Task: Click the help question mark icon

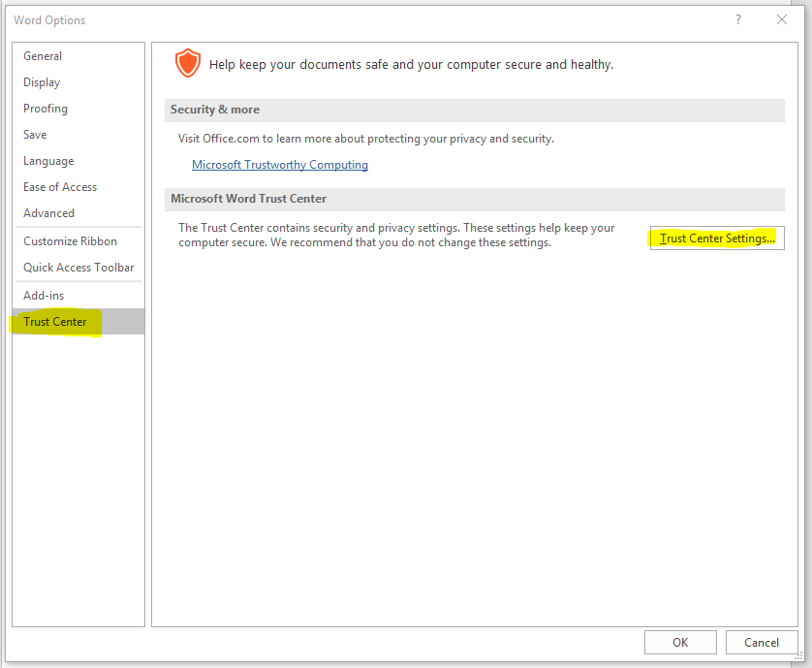Action: click(738, 19)
